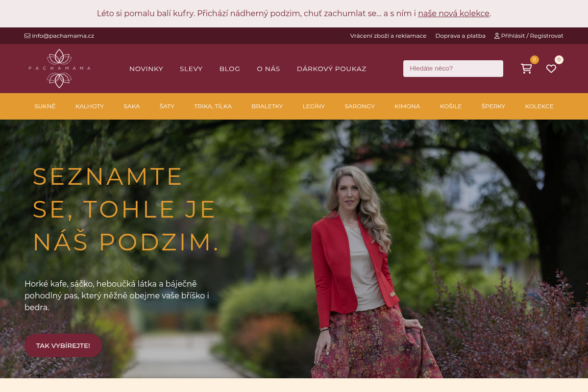Select the Sukně category
The height and width of the screenshot is (392, 588).
point(45,106)
